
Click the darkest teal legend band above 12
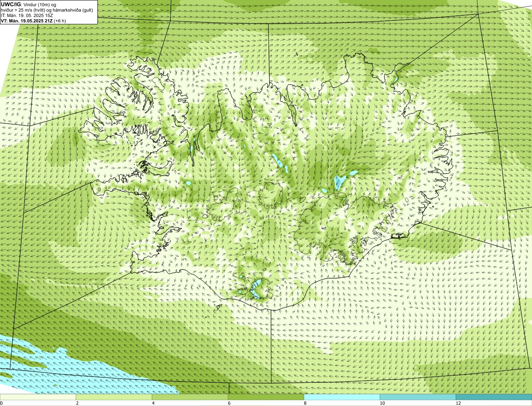coord(494,397)
